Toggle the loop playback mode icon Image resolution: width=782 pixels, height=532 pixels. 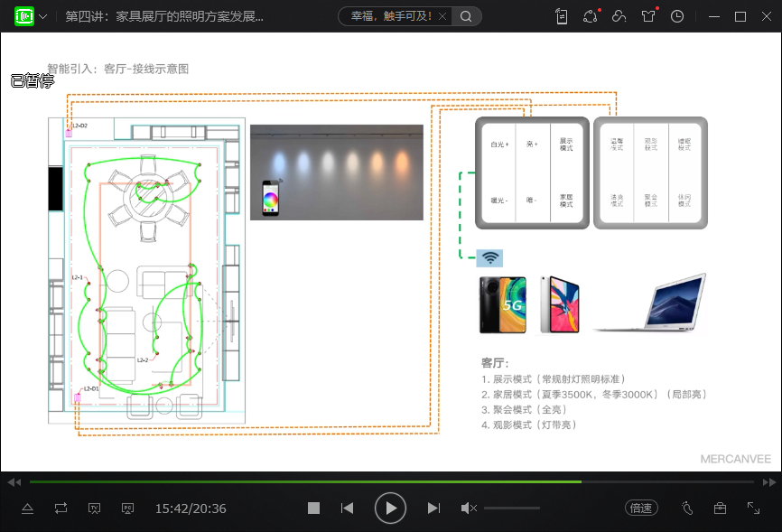[x=61, y=509]
